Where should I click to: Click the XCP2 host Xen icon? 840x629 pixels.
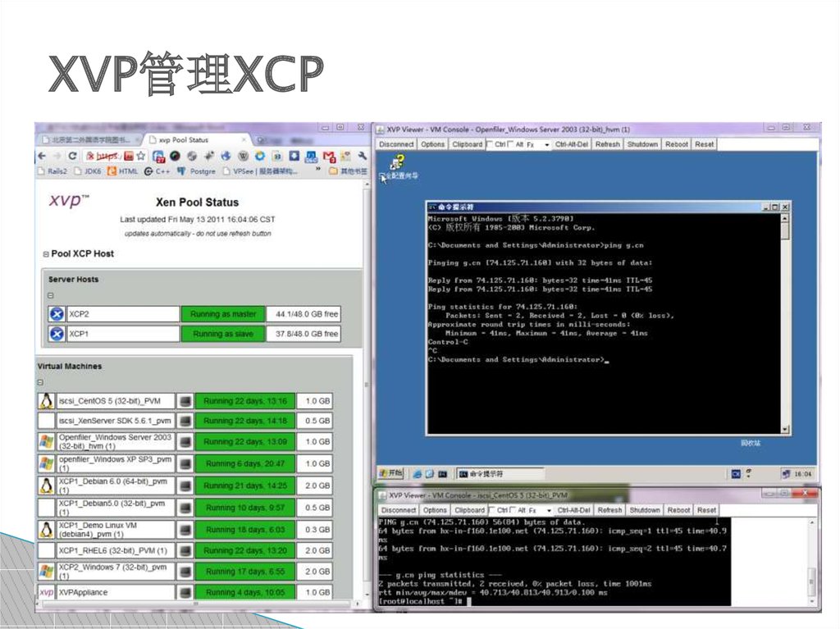coord(57,314)
